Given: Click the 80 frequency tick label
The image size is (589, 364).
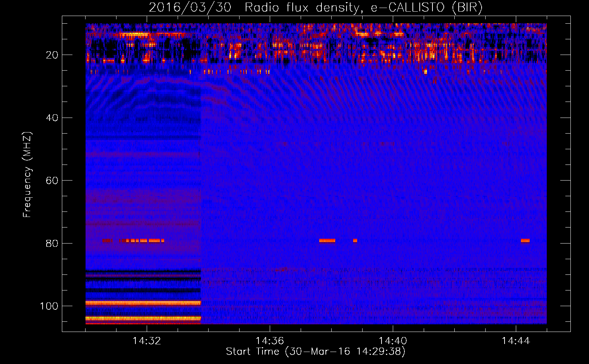Looking at the screenshot, I should point(52,243).
